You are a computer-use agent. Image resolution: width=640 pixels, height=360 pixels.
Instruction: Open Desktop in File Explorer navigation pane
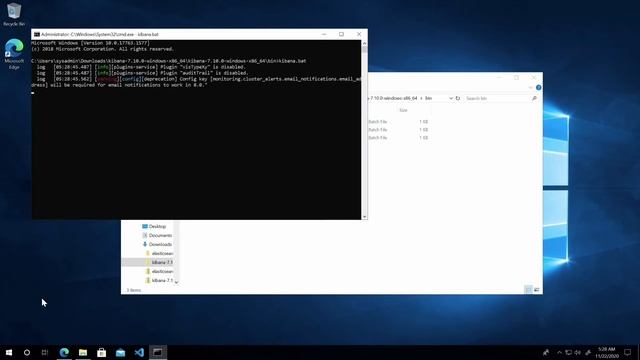click(x=154, y=226)
